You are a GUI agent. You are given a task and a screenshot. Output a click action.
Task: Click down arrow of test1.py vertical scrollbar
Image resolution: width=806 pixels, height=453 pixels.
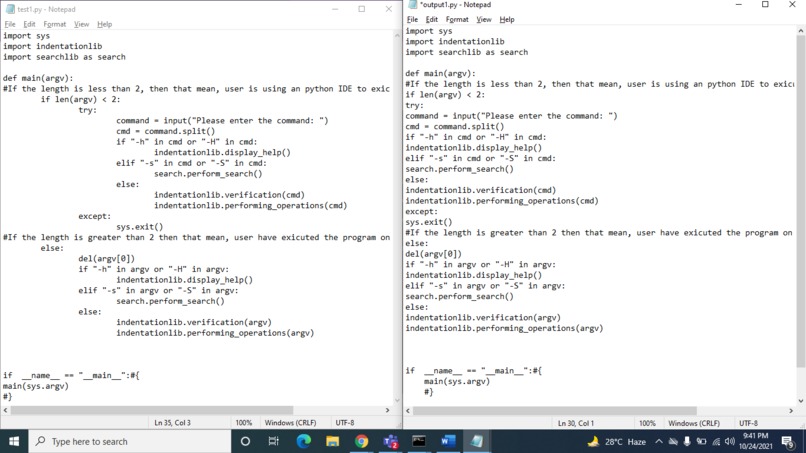click(397, 400)
